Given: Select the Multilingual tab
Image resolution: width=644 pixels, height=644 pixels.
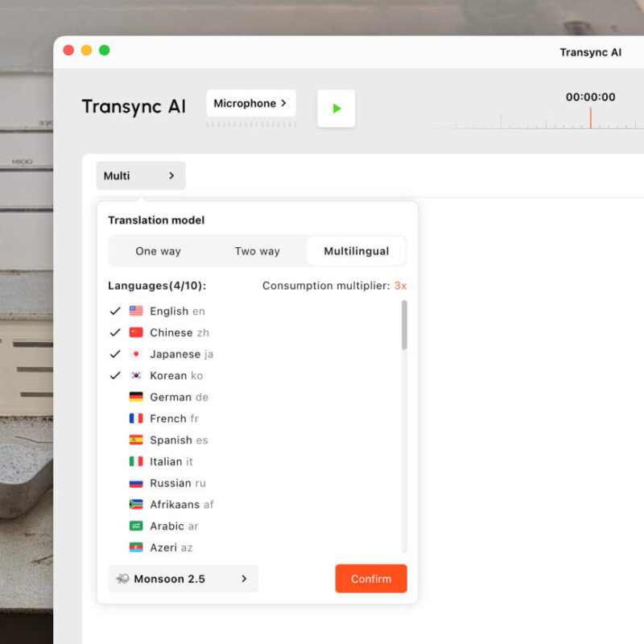Looking at the screenshot, I should tap(356, 251).
